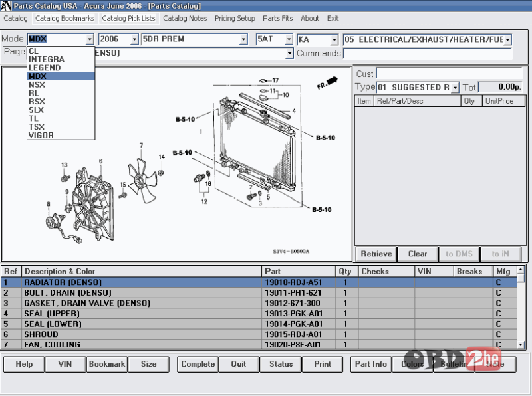Viewport: 532px width, 396px height.
Task: Select the RADIATOR (DENSO) parts row
Action: 259,282
